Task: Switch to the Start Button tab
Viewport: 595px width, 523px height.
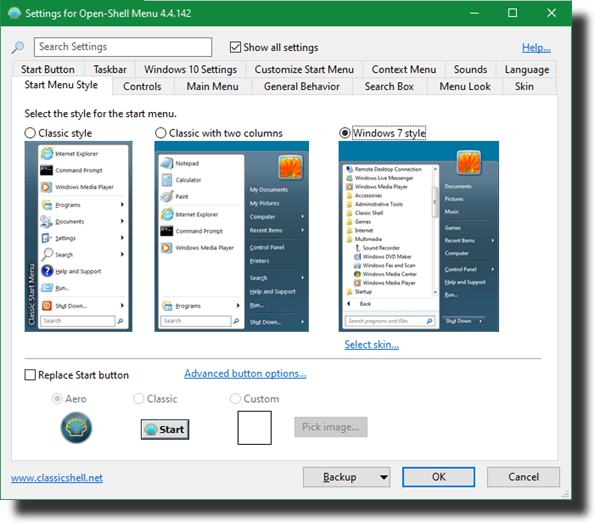Action: pyautogui.click(x=48, y=69)
